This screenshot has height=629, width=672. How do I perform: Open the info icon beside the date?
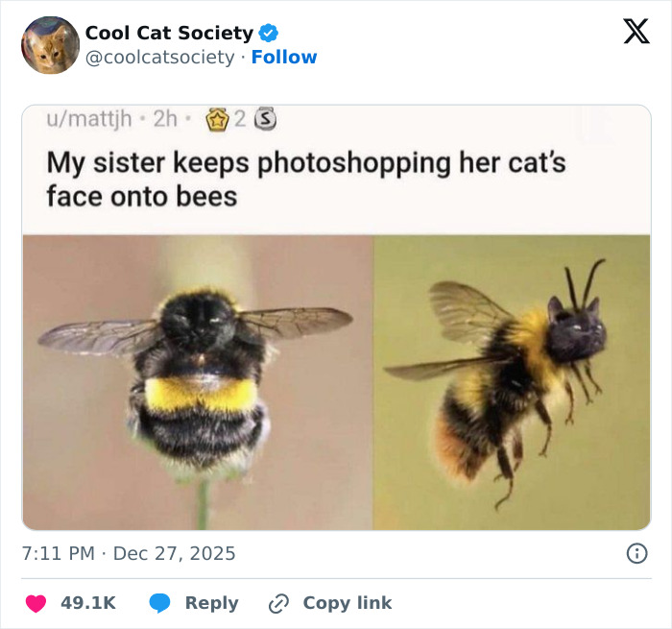pyautogui.click(x=636, y=553)
